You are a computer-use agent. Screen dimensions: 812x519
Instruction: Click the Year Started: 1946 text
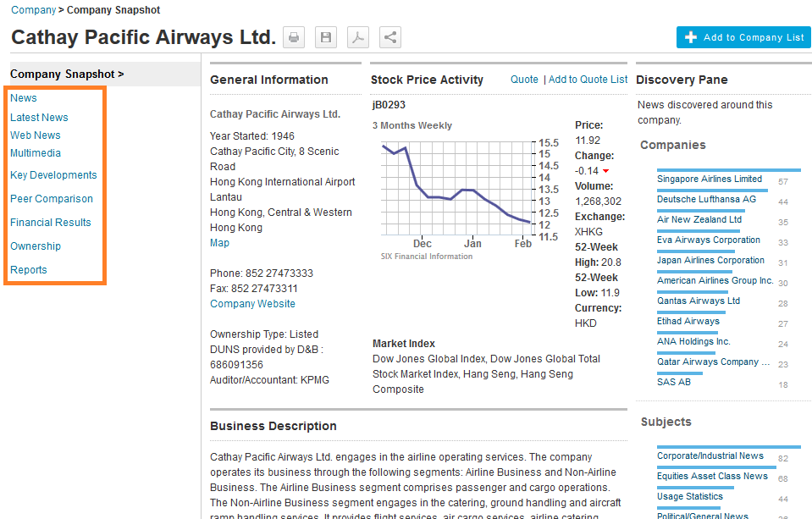click(x=251, y=135)
